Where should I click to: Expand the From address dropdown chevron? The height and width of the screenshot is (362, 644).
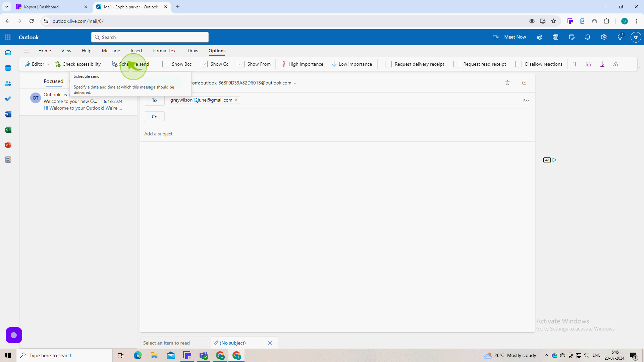pos(295,83)
